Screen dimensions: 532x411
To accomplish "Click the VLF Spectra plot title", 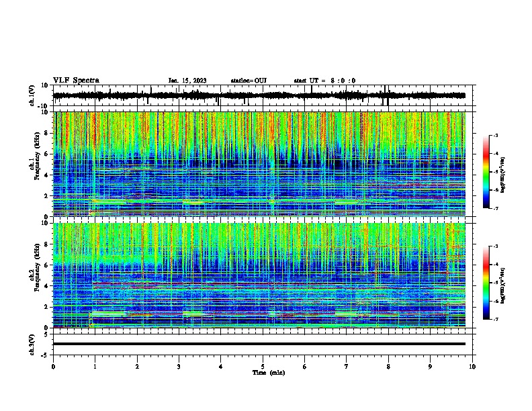I will point(76,81).
